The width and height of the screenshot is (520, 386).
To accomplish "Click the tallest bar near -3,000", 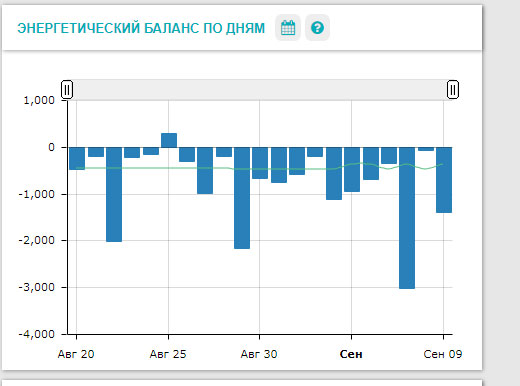I will (x=407, y=218).
